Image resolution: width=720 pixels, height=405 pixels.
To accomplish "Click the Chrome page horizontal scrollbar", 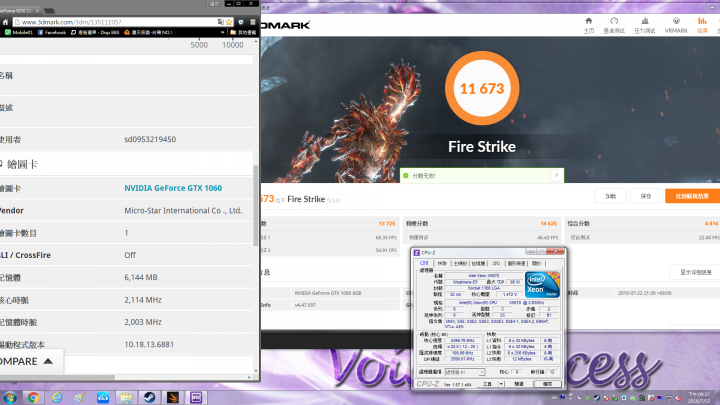I will [57, 377].
